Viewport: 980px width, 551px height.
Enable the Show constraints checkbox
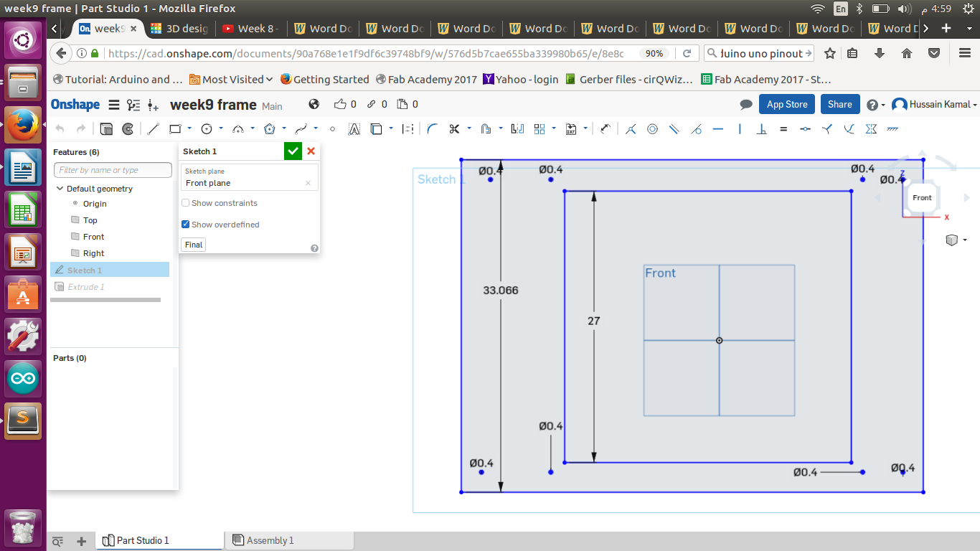(186, 203)
